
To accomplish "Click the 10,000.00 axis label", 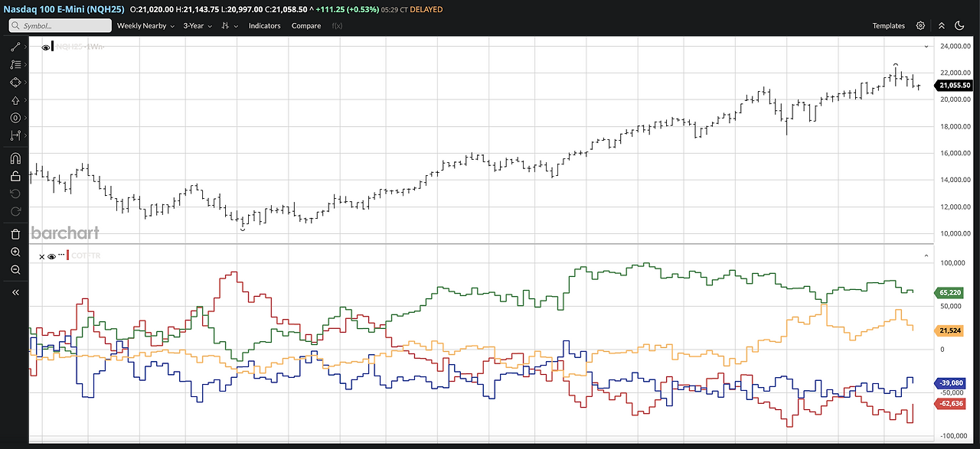I will [956, 233].
